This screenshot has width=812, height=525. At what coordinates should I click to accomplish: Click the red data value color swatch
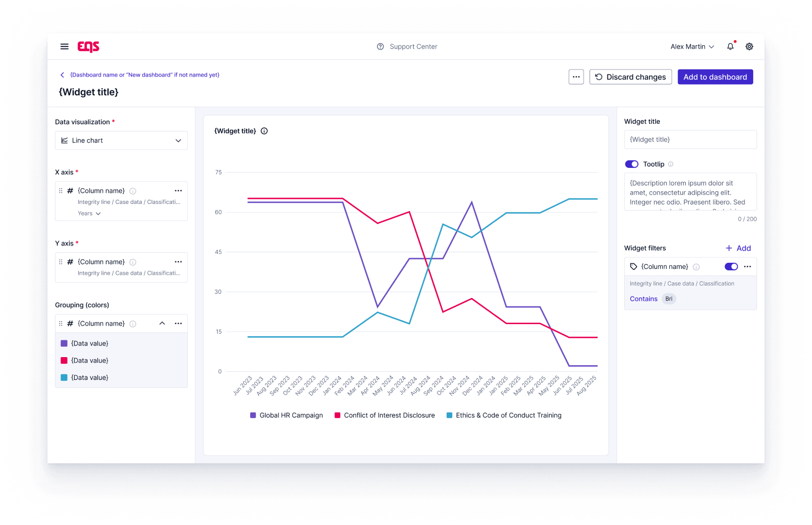pyautogui.click(x=64, y=361)
